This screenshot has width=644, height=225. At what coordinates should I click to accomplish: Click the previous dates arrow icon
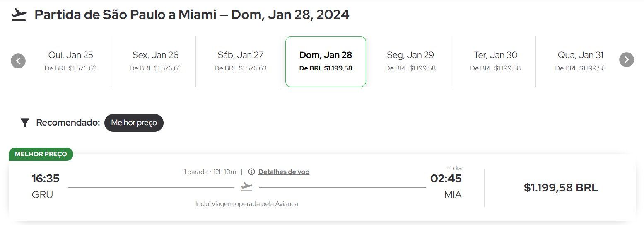18,61
